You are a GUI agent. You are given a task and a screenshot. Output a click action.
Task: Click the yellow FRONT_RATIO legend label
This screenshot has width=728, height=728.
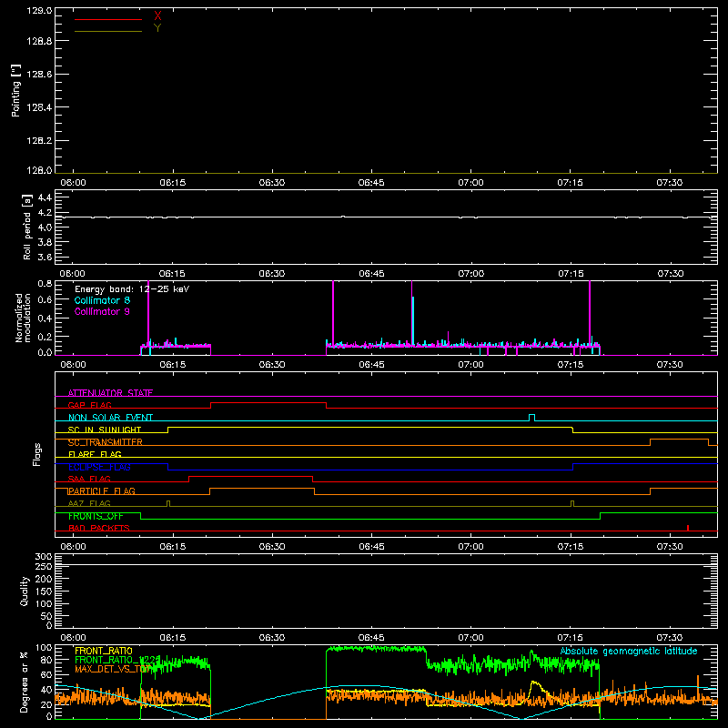[x=104, y=651]
